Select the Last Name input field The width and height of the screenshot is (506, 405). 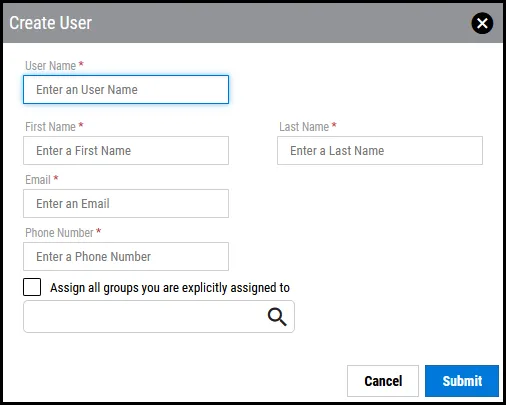[x=380, y=150]
